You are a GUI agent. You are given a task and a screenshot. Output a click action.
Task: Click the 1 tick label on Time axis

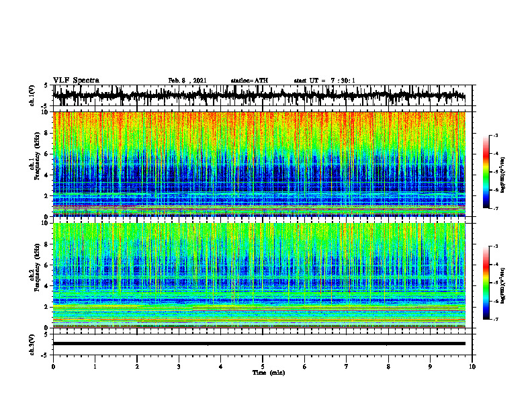95,367
